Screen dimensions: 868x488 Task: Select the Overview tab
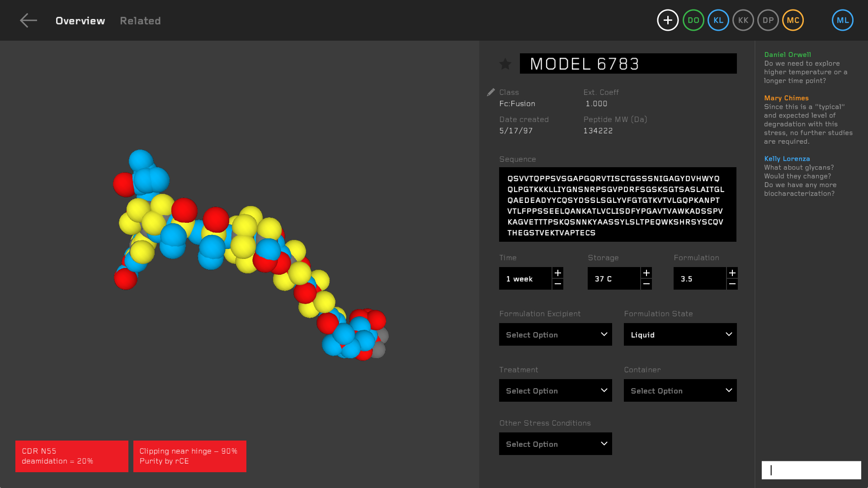tap(80, 21)
